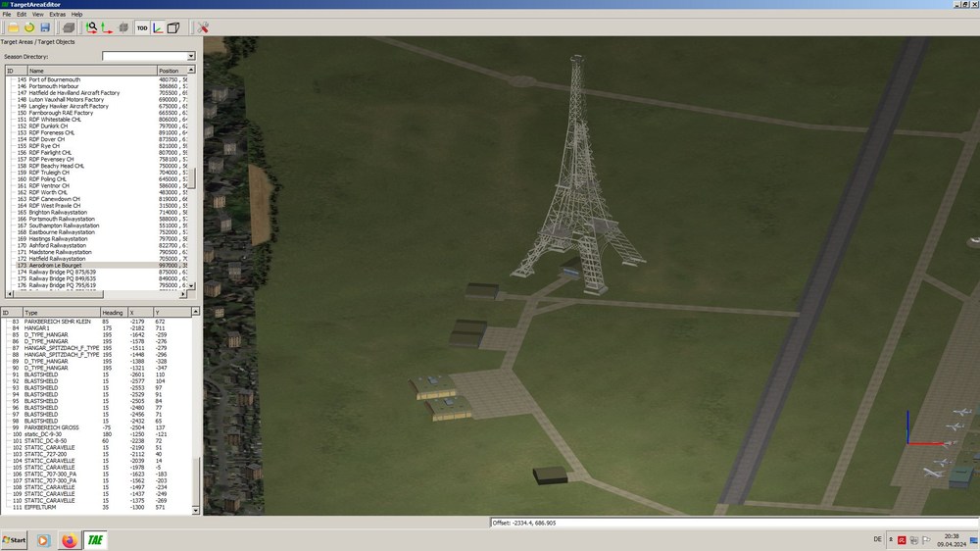The height and width of the screenshot is (551, 980).
Task: Click the Heading column header
Action: tap(114, 312)
